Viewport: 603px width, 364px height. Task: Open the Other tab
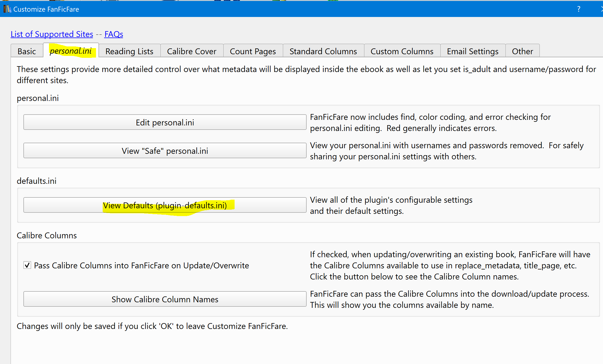click(x=522, y=51)
